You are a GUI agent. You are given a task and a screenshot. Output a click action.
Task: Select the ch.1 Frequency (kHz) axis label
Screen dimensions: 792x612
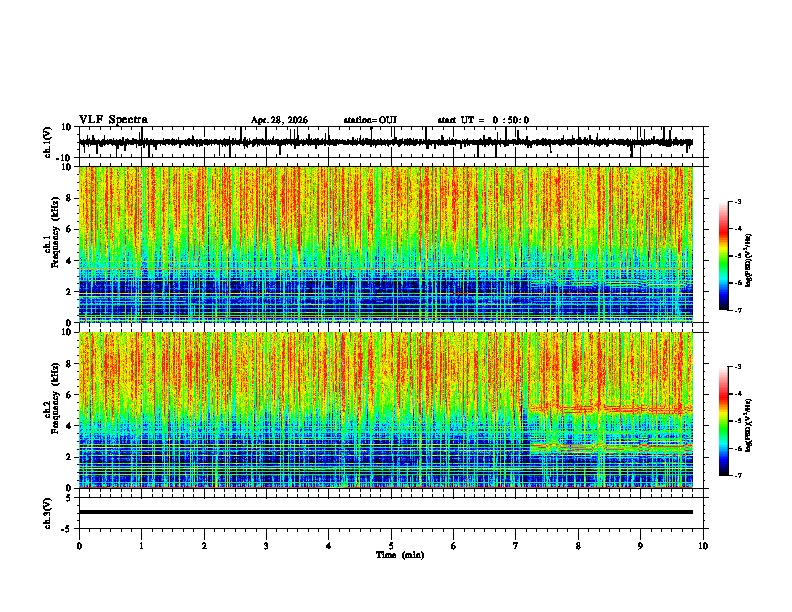point(52,232)
